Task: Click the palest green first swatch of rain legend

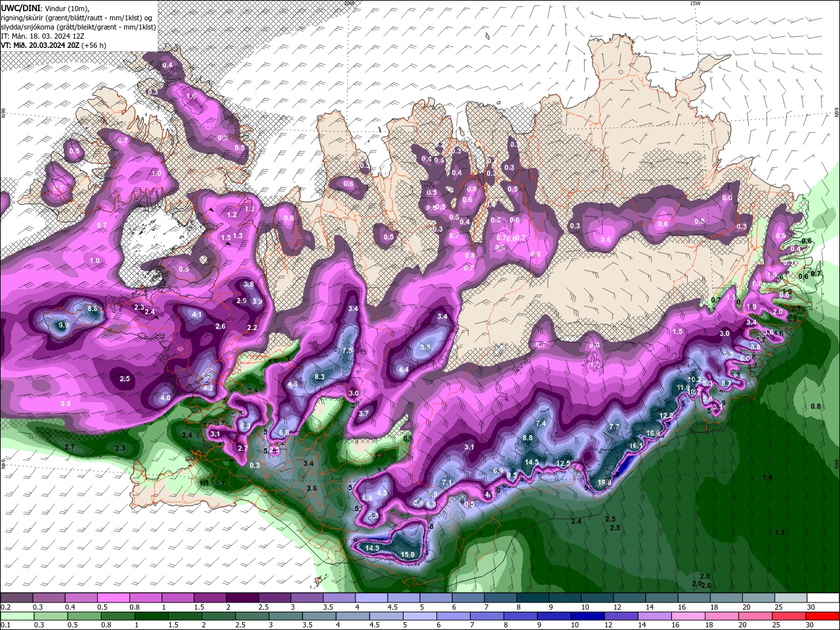Action: [16, 616]
